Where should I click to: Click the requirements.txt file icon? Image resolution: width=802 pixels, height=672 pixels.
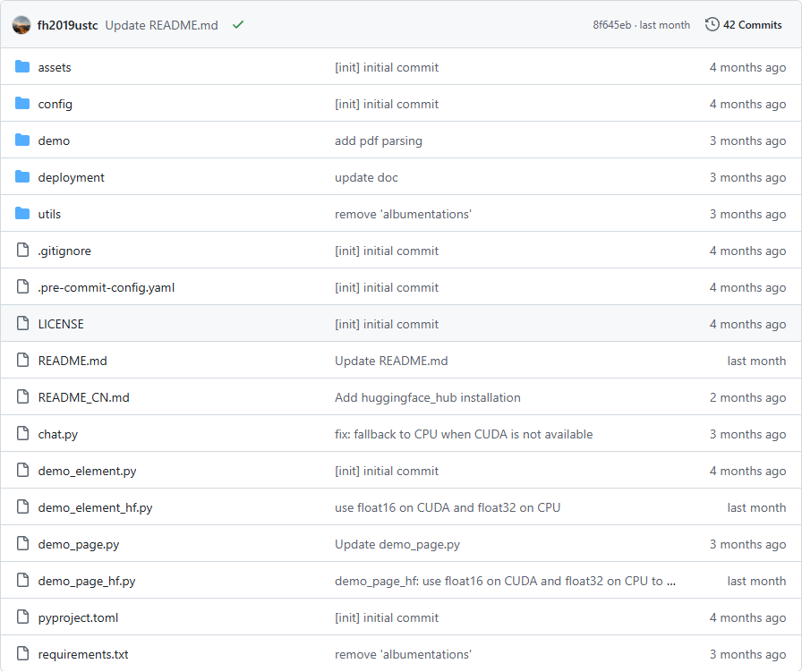22,654
